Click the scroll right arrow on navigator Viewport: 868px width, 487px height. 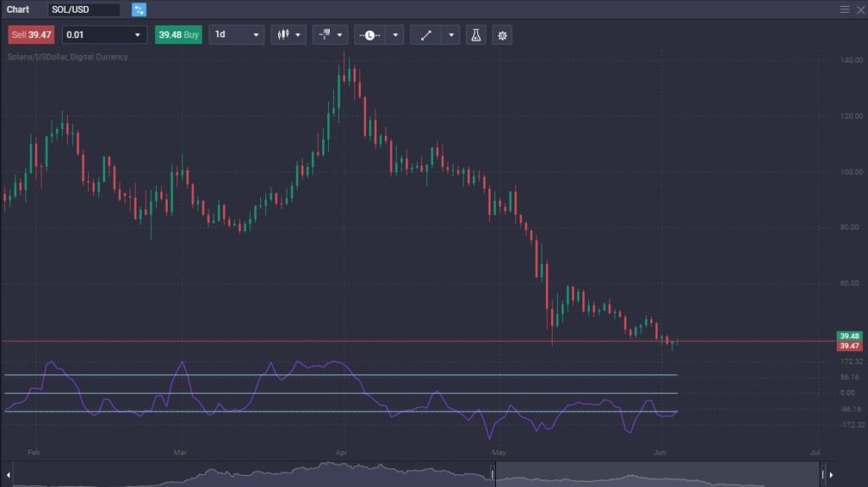pyautogui.click(x=832, y=474)
